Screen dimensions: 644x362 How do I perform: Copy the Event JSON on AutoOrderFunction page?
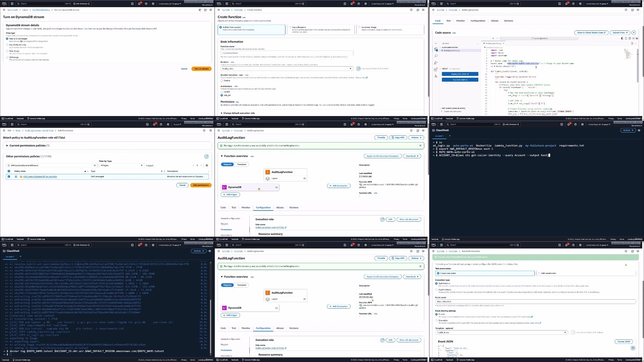[x=633, y=348]
